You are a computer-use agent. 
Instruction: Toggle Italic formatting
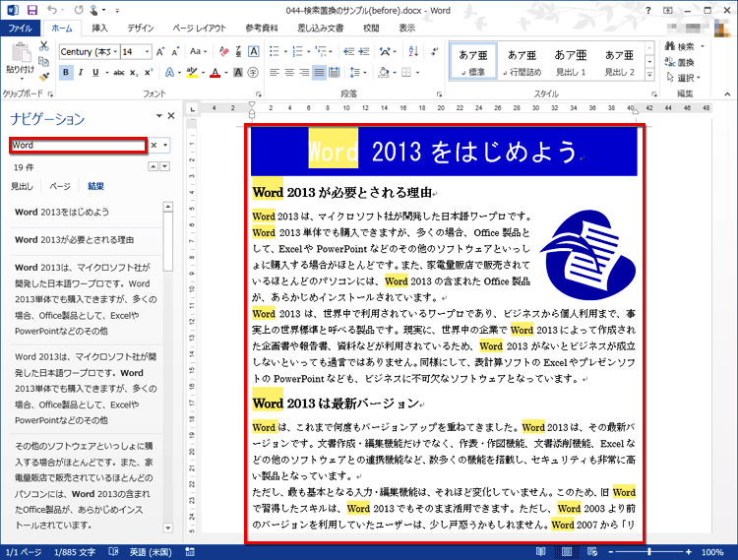click(x=81, y=73)
